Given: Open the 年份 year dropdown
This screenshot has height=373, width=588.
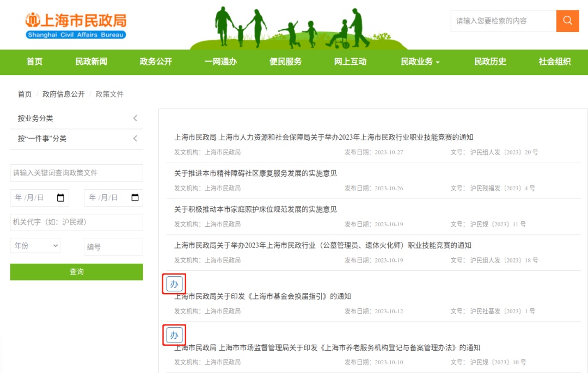Looking at the screenshot, I should pyautogui.click(x=35, y=246).
